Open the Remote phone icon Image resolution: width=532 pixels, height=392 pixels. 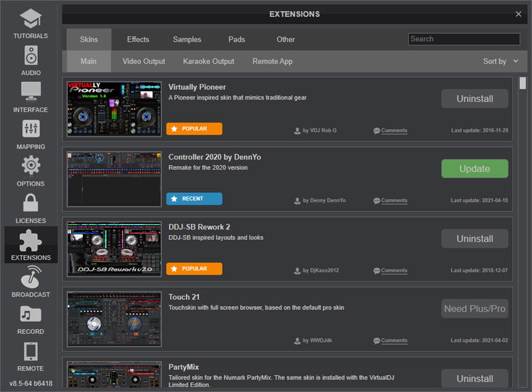[x=31, y=351]
